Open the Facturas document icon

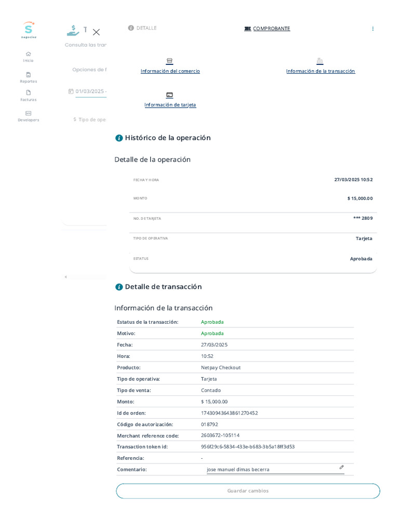pyautogui.click(x=29, y=92)
